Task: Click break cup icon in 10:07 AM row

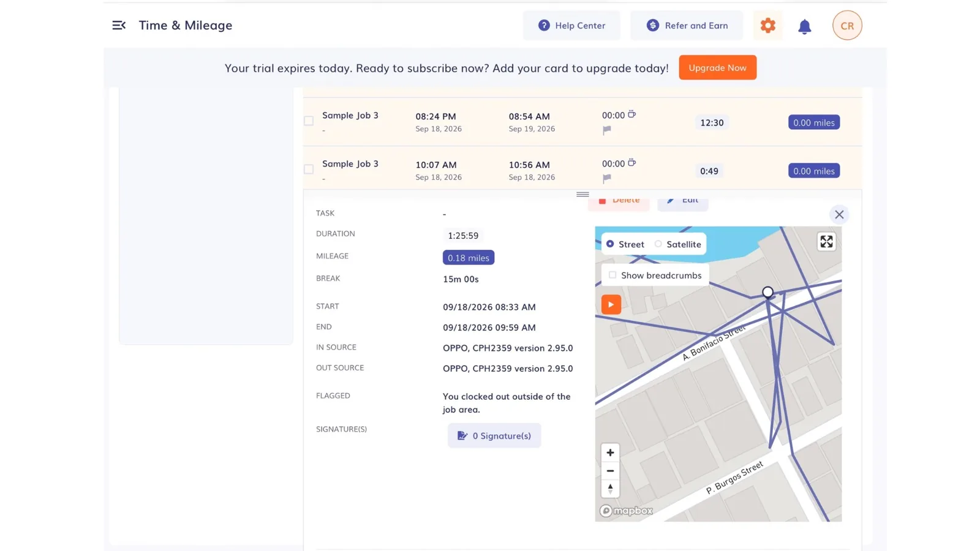Action: [x=631, y=163]
